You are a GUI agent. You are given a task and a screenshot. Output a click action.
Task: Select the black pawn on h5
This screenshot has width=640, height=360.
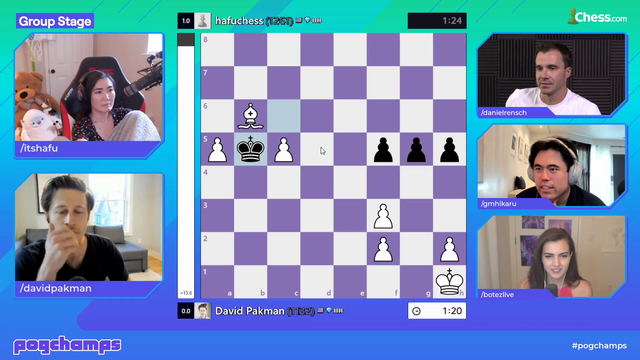tap(449, 150)
